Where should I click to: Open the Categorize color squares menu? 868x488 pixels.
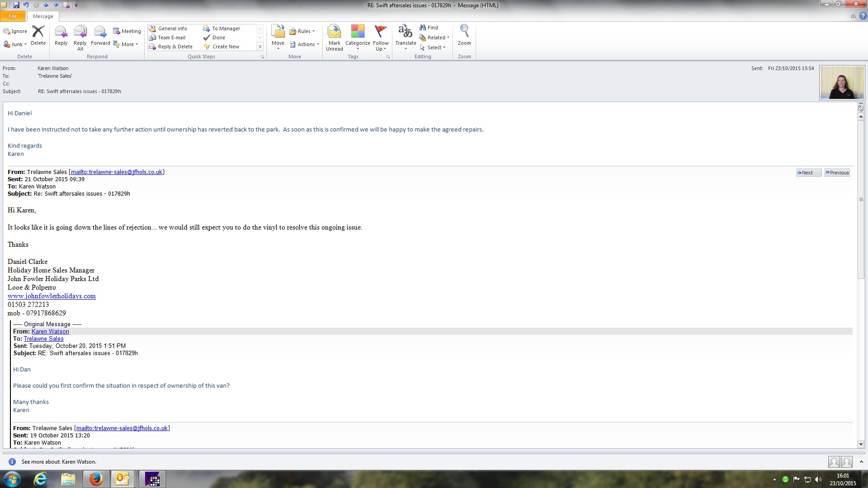tap(358, 37)
